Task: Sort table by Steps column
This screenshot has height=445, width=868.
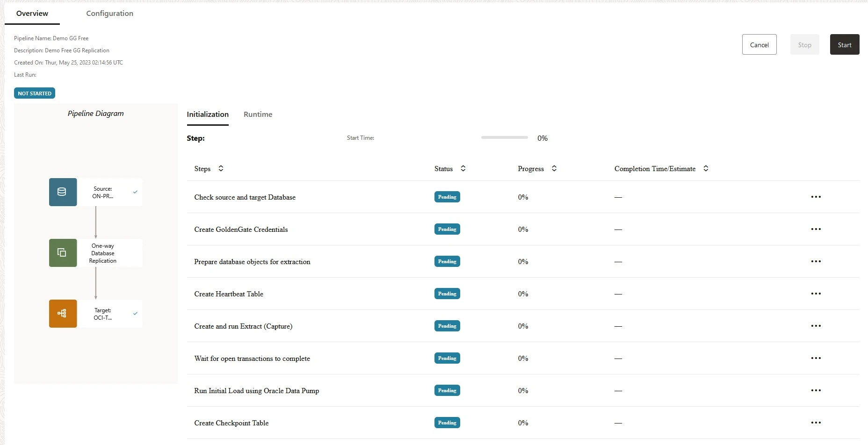Action: pos(221,168)
